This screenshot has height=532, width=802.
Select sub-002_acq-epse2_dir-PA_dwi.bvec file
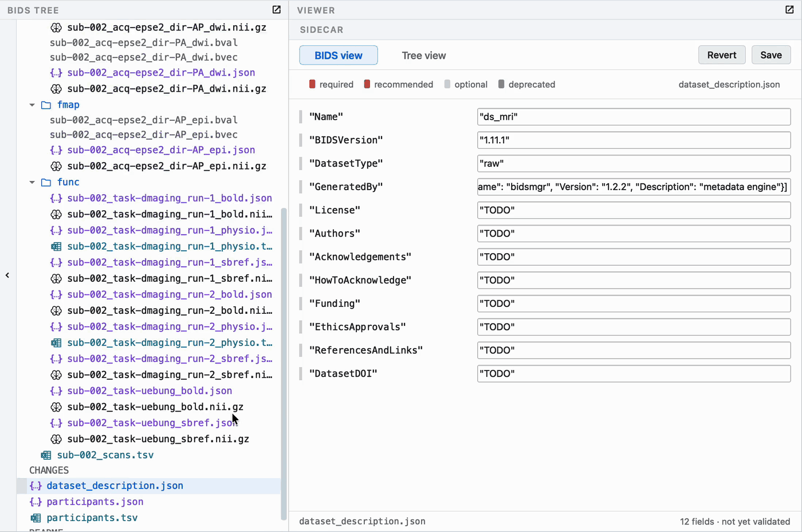tap(144, 57)
